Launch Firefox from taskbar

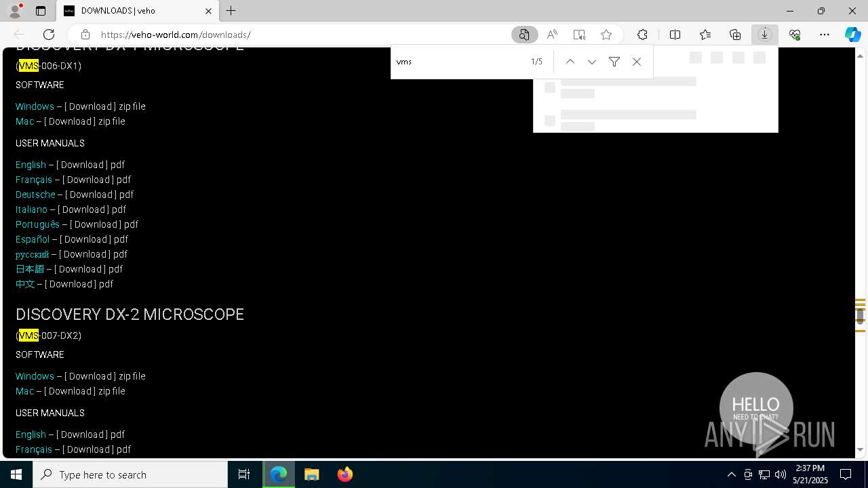point(345,474)
